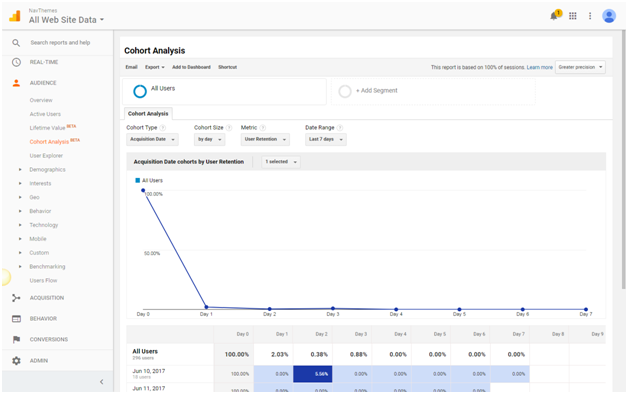628x394 pixels.
Task: Open the Active Users report
Action: [45, 114]
